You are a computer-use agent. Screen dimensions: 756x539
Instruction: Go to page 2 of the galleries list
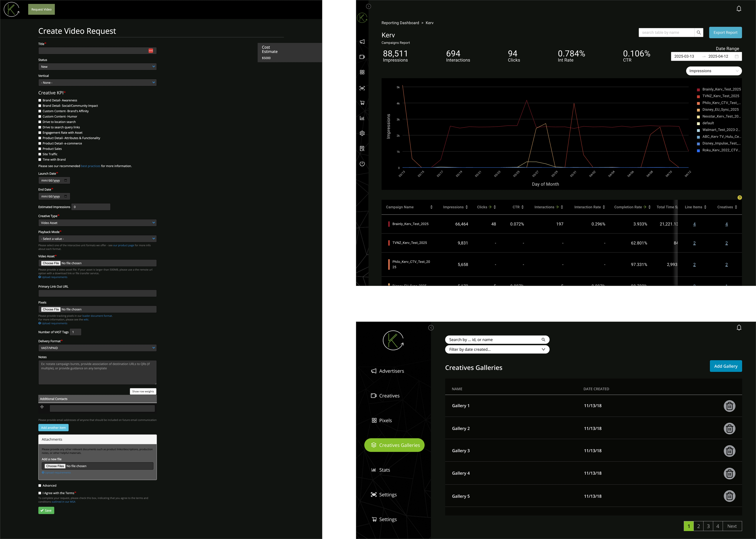[699, 526]
